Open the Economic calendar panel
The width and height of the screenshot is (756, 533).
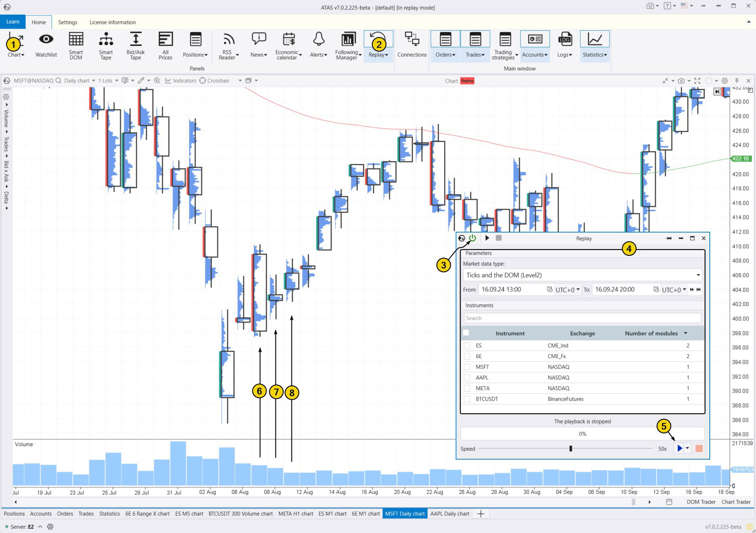tap(288, 44)
